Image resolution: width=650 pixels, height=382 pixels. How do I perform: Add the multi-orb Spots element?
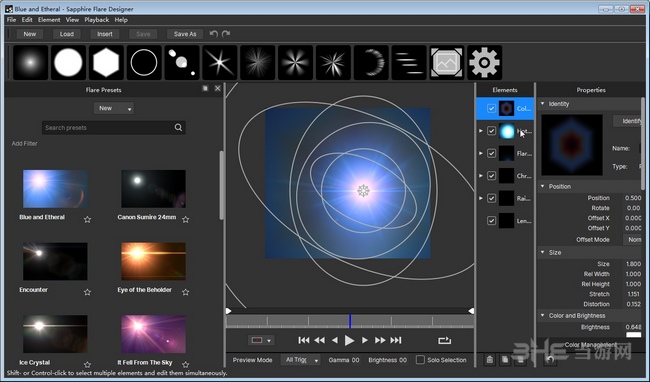click(x=182, y=63)
